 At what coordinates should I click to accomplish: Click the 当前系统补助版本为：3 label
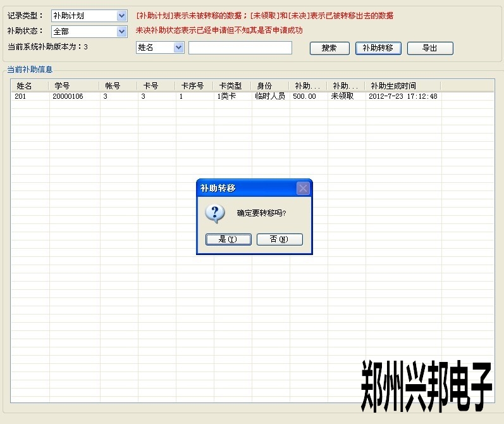click(x=47, y=47)
